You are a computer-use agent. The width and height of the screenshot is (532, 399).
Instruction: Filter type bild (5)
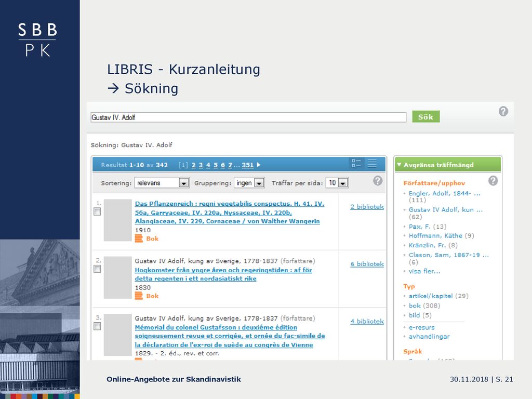[x=414, y=315]
